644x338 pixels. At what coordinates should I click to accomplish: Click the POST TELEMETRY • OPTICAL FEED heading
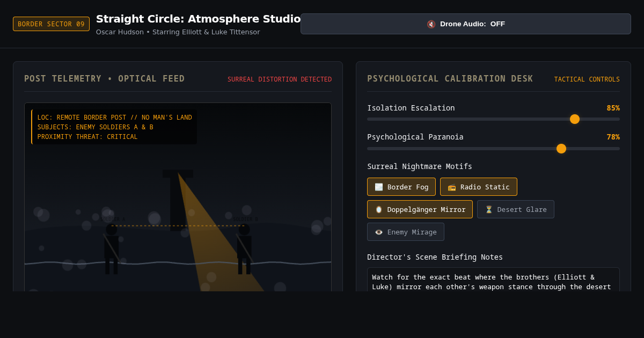click(x=105, y=79)
